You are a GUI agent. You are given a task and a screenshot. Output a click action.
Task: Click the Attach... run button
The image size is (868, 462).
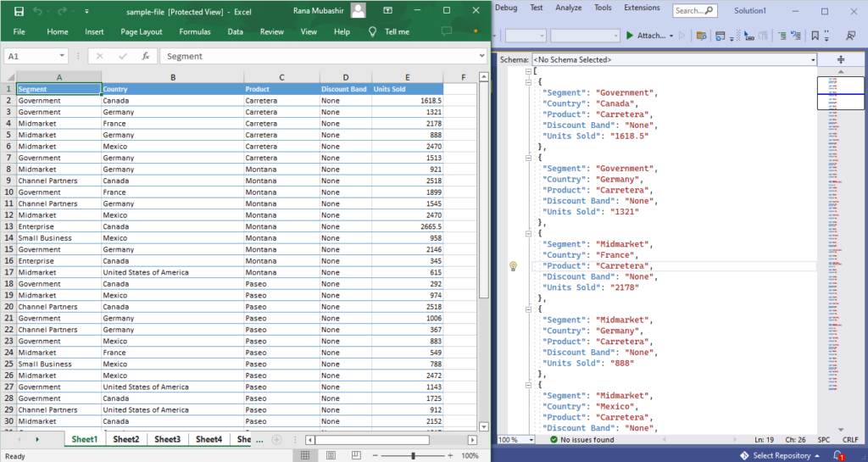click(x=646, y=36)
